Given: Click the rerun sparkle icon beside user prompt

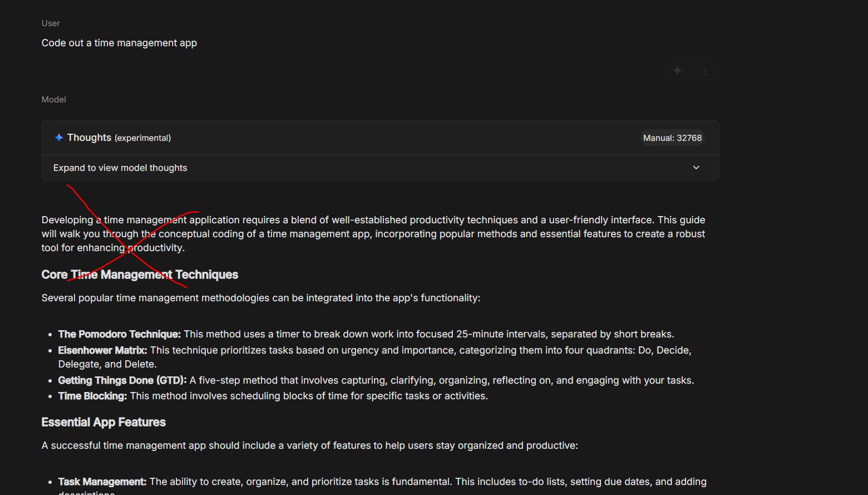Looking at the screenshot, I should click(x=677, y=71).
